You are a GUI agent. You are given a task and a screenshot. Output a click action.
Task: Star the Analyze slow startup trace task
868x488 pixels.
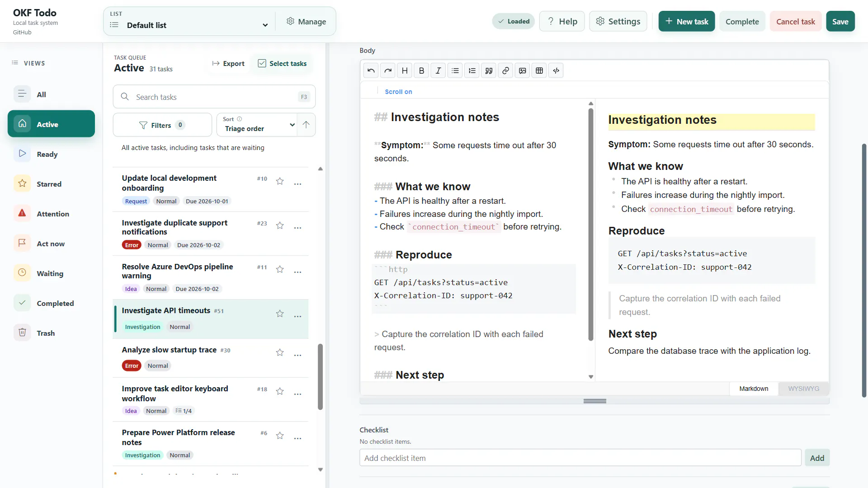[x=280, y=352]
